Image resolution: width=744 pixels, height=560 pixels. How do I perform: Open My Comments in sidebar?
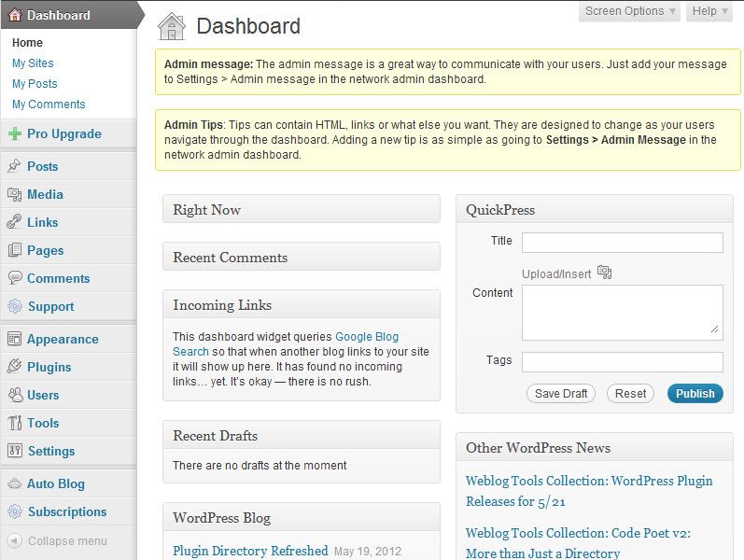pyautogui.click(x=49, y=104)
